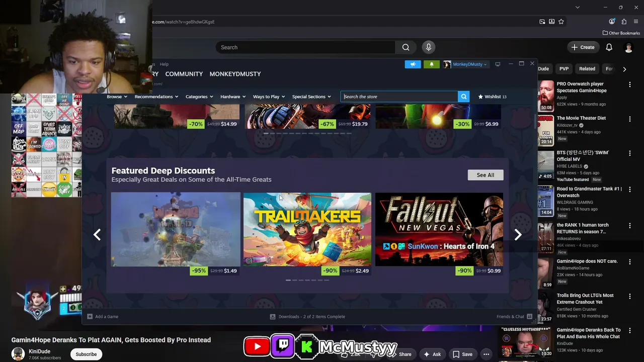Click the YouTube search magnifier button
Screen dimensions: 644x362
pyautogui.click(x=406, y=47)
